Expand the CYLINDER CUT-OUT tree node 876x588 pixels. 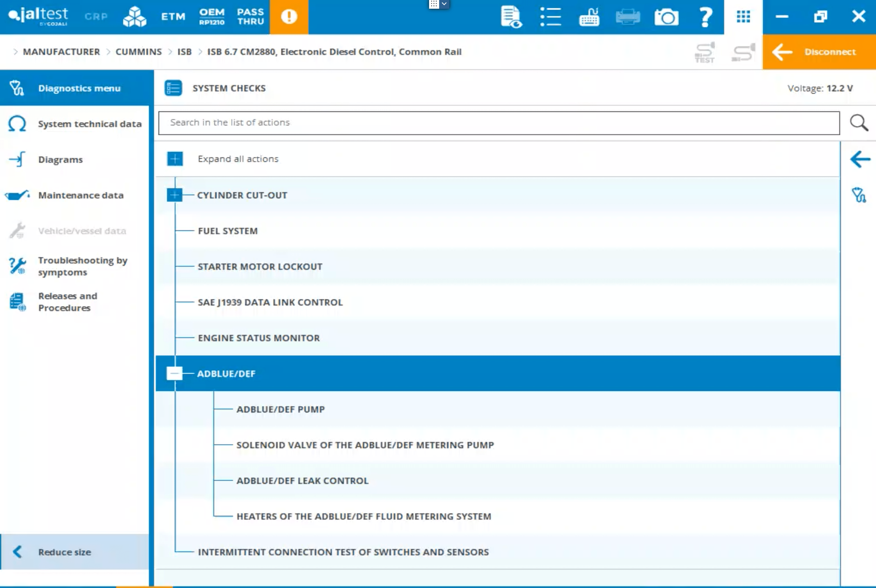(175, 195)
